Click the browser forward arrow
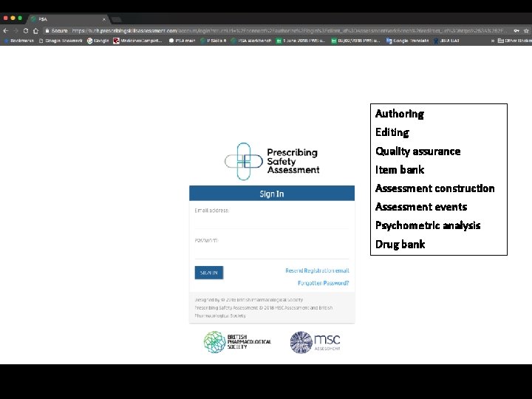Image resolution: width=532 pixels, height=399 pixels. click(x=16, y=30)
